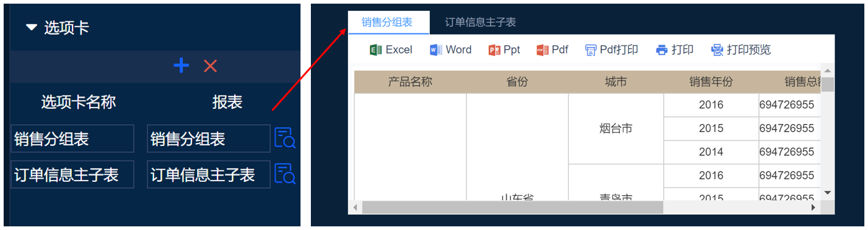Click the 城市 column header

[616, 82]
